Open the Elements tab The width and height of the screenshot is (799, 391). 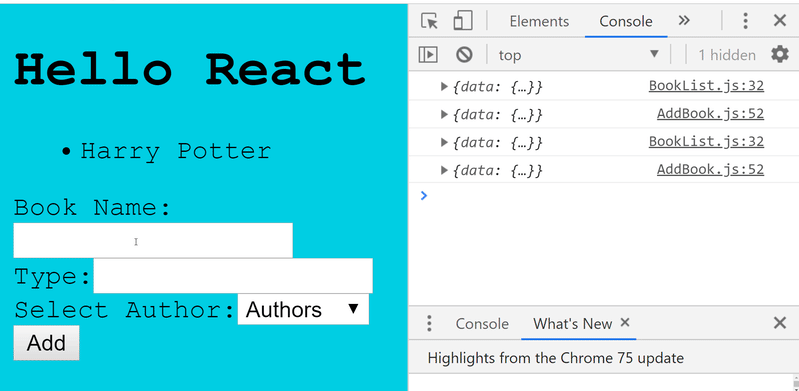click(x=539, y=21)
